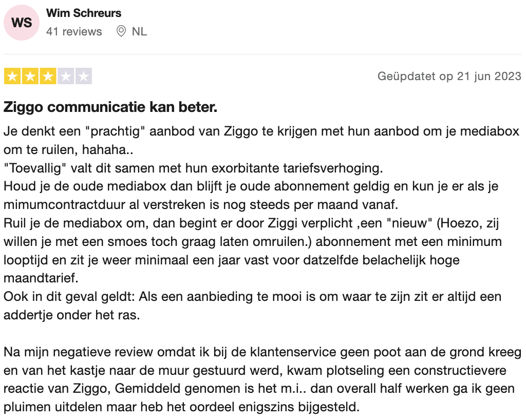Image resolution: width=526 pixels, height=420 pixels.
Task: Click the WS avatar circle
Action: pos(22,23)
